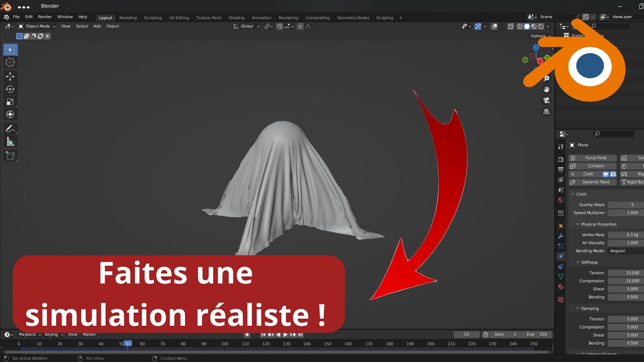Viewport: 644px width, 362px height.
Task: Select the Add Cube tool
Action: 10,155
